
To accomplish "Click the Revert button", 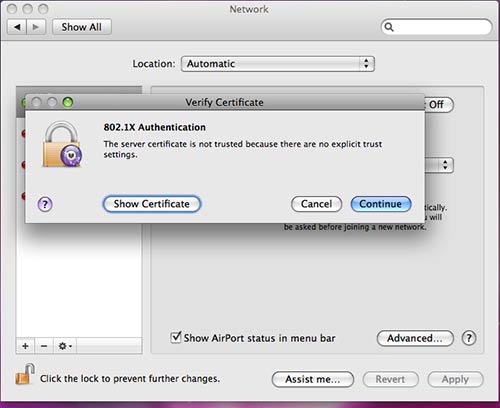I will click(390, 379).
